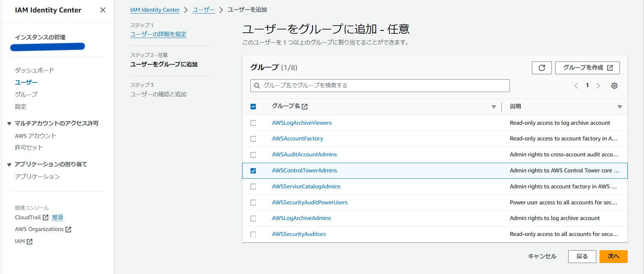
Task: Click キャンセル button
Action: point(542,257)
